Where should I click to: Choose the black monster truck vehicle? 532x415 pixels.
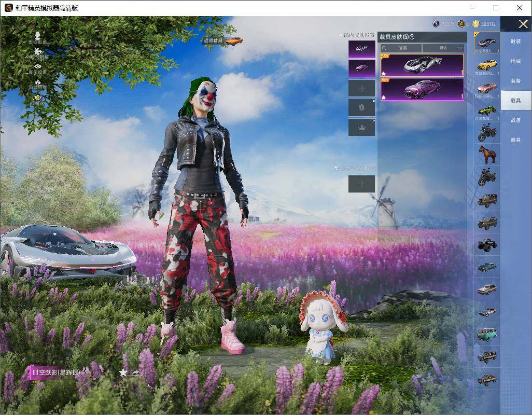pos(487,245)
